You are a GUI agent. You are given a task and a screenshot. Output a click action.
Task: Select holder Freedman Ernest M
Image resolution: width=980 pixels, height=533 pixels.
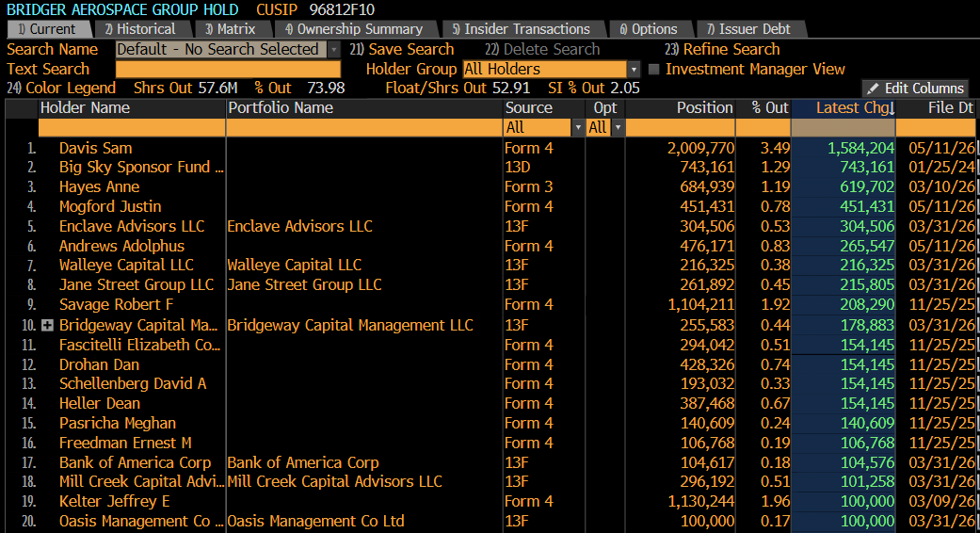pyautogui.click(x=125, y=443)
